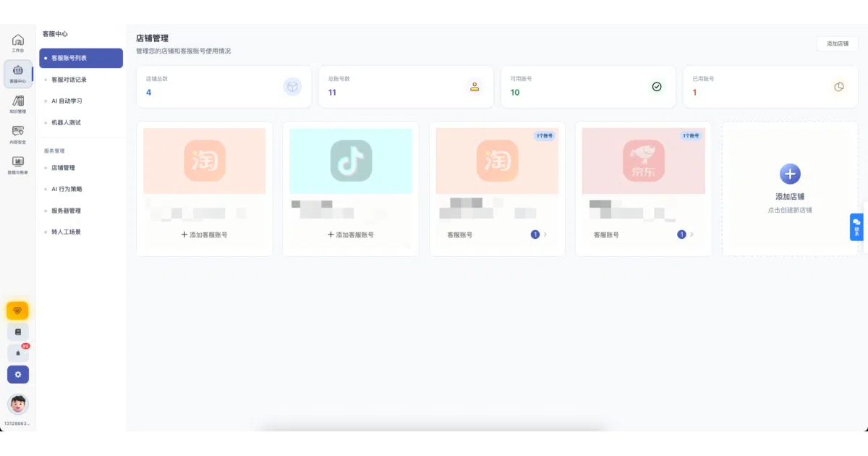Click the yellow VIP diamond icon
This screenshot has height=456, width=868.
17,311
